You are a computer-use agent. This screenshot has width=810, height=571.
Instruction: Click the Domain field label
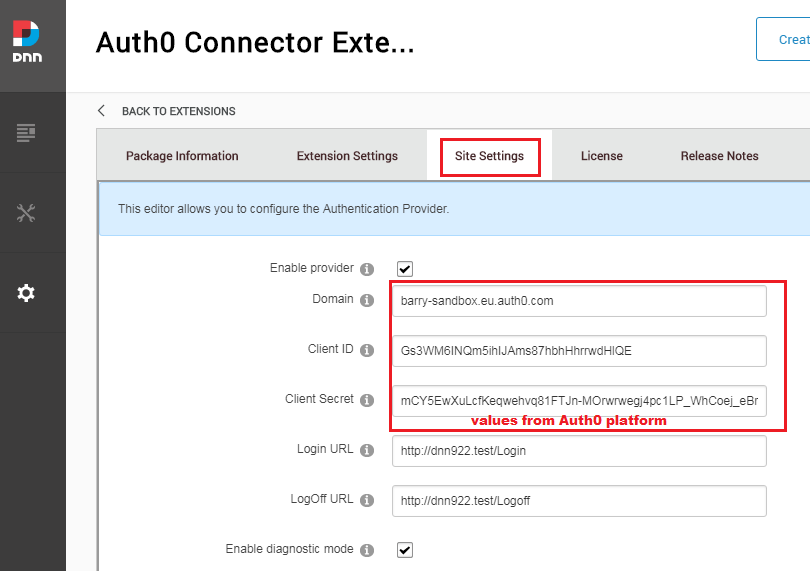[333, 299]
